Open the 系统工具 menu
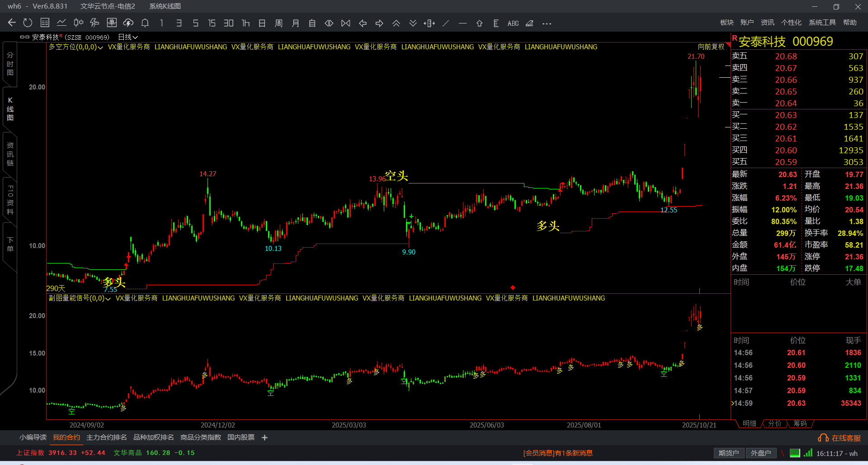 point(822,23)
